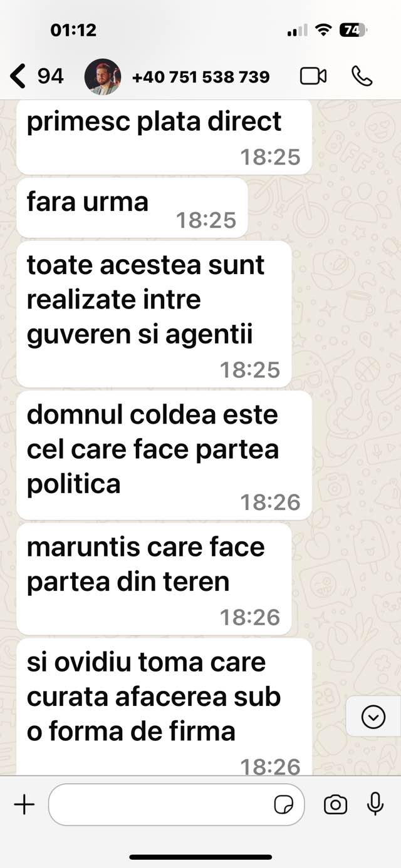Tap the unread count 94 back label
This screenshot has height=868, width=401.
(x=50, y=76)
